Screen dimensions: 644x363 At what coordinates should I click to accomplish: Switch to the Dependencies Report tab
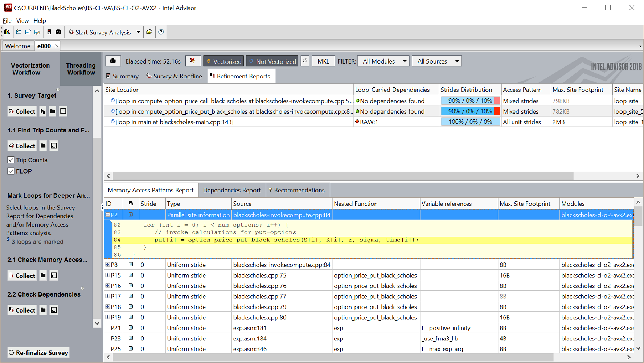tap(232, 190)
